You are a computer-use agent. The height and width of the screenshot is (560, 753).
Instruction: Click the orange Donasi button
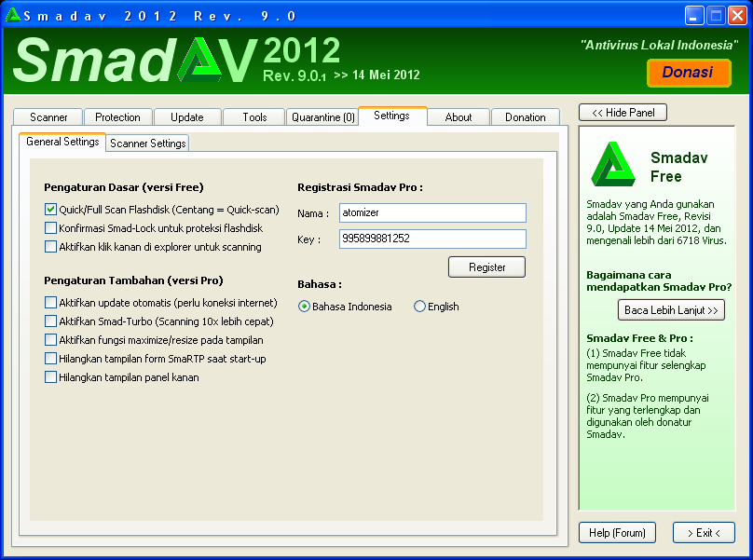click(x=689, y=73)
